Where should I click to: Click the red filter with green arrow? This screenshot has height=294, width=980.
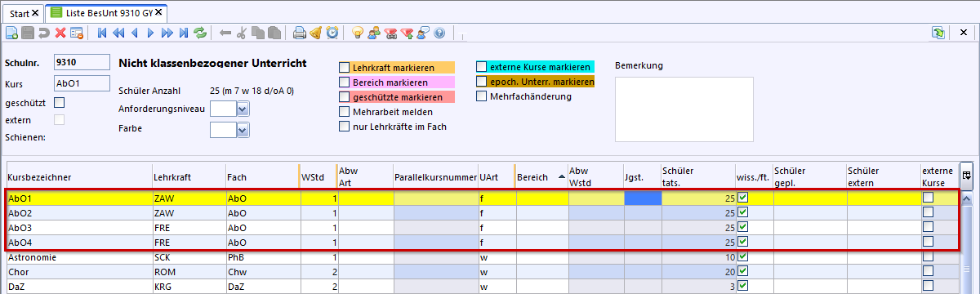click(407, 33)
